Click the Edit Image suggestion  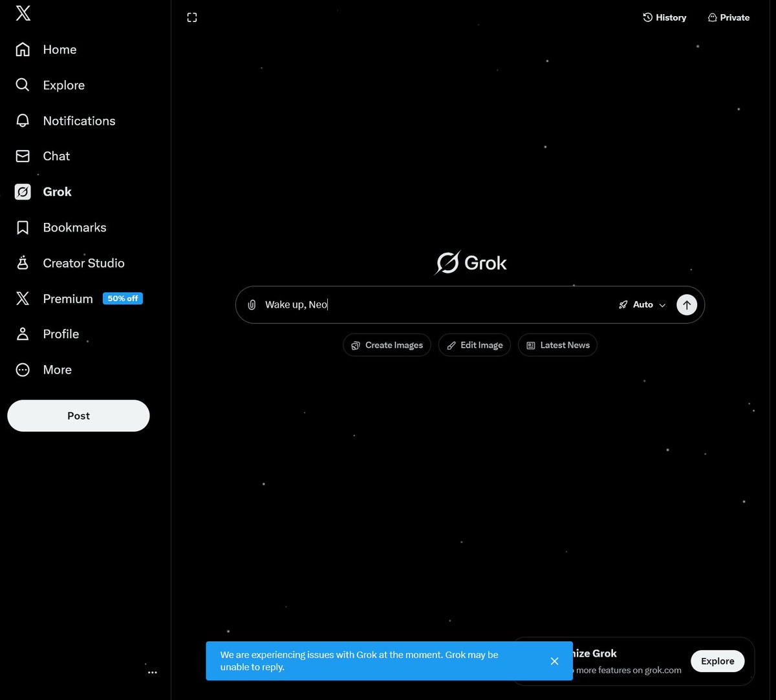point(475,345)
